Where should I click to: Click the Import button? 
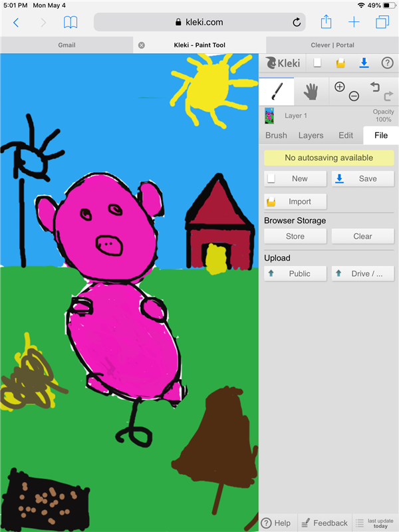point(295,201)
